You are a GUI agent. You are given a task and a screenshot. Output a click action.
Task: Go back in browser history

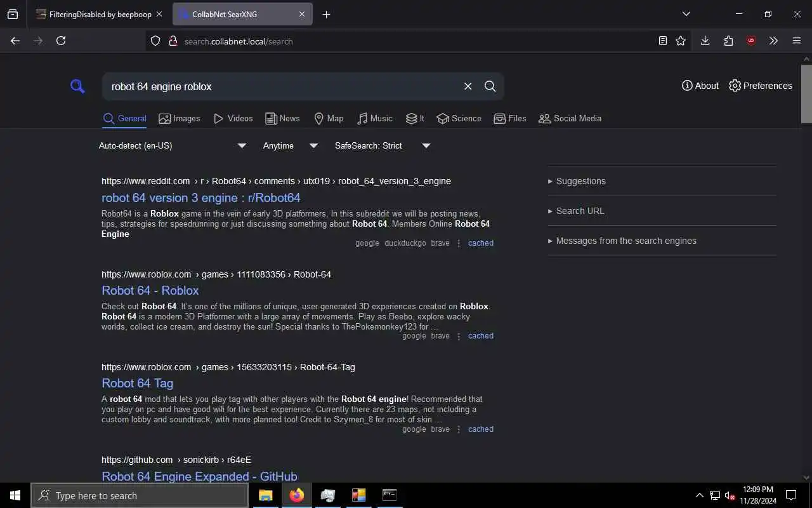[x=15, y=41]
